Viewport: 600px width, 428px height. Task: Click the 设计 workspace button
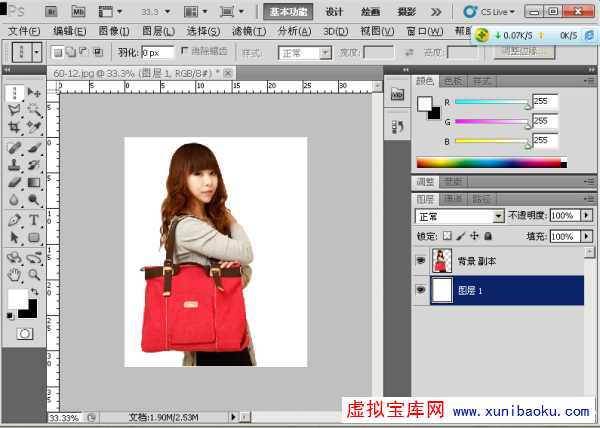pyautogui.click(x=334, y=12)
